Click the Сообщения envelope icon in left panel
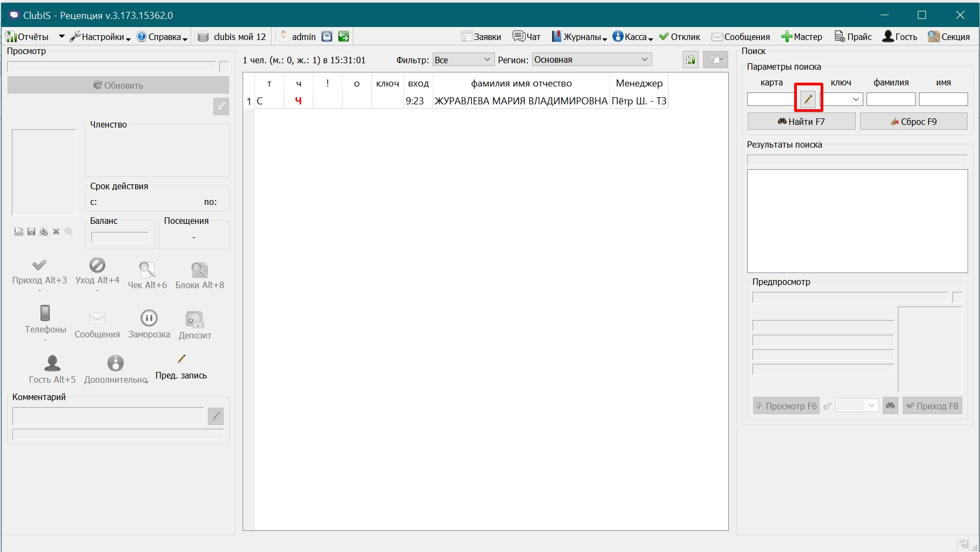The height and width of the screenshot is (552, 980). pyautogui.click(x=97, y=318)
